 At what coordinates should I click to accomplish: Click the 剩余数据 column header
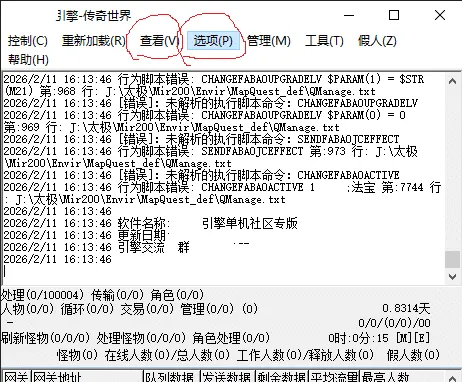[282, 377]
